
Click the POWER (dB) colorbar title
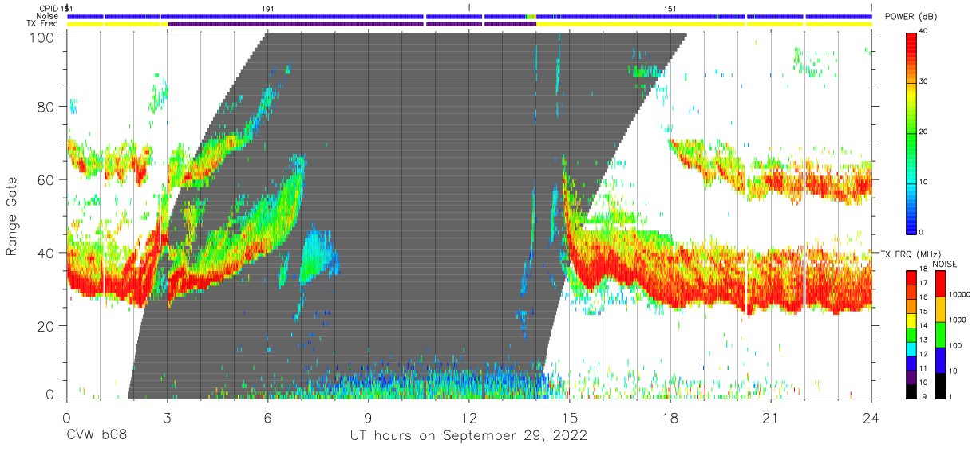click(911, 17)
